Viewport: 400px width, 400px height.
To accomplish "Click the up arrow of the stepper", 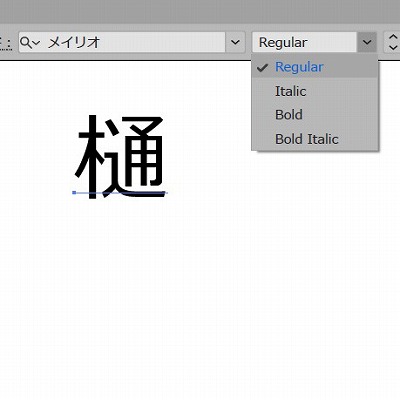I will [x=393, y=37].
